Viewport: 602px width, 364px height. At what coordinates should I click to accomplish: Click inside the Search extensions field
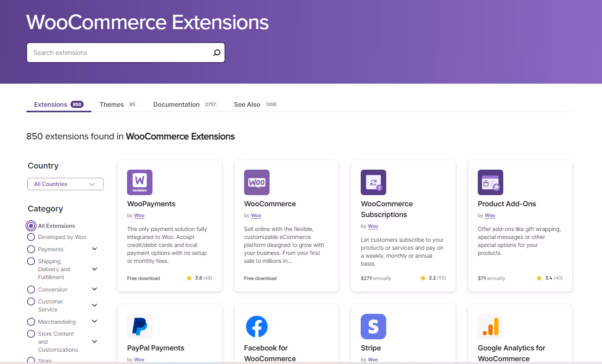point(111,52)
